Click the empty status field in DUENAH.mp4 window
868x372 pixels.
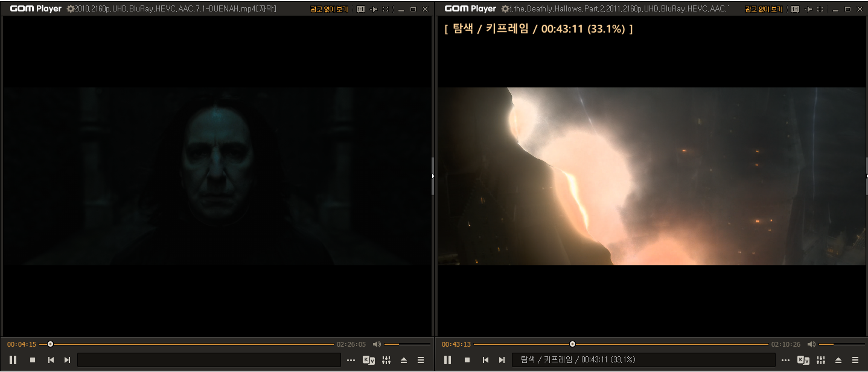click(209, 360)
